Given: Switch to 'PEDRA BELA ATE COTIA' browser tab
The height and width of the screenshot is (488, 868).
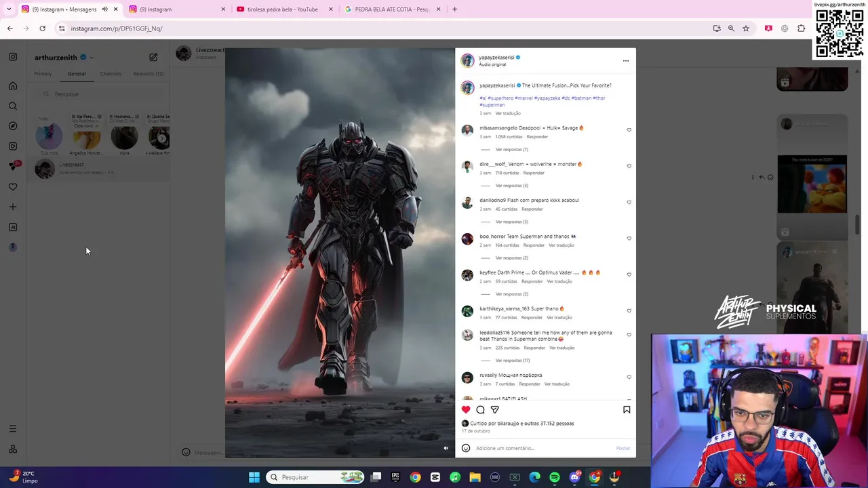Looking at the screenshot, I should [392, 9].
